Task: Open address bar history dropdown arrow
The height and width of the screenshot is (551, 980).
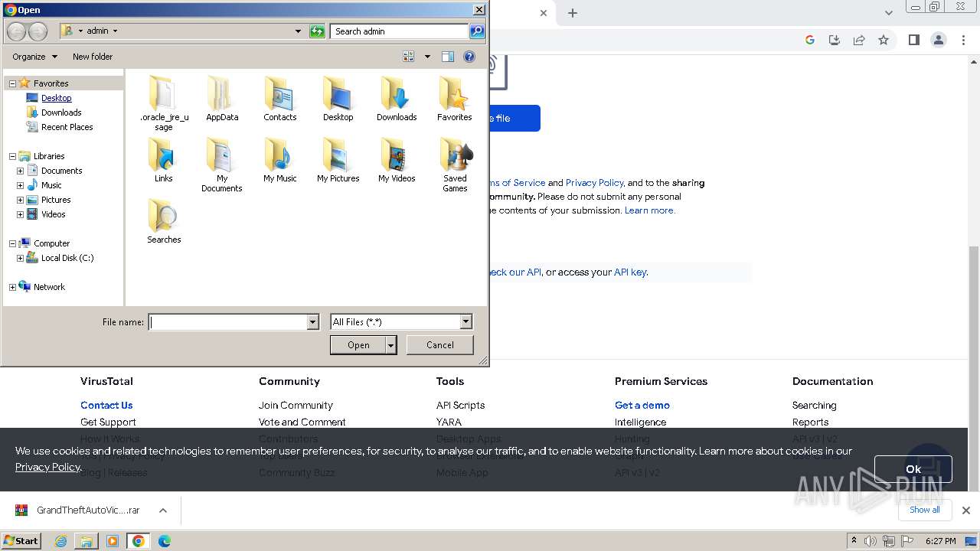Action: (x=298, y=31)
